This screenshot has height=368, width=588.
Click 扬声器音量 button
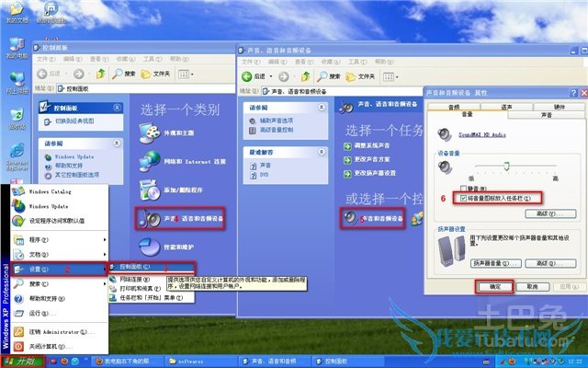tap(496, 263)
